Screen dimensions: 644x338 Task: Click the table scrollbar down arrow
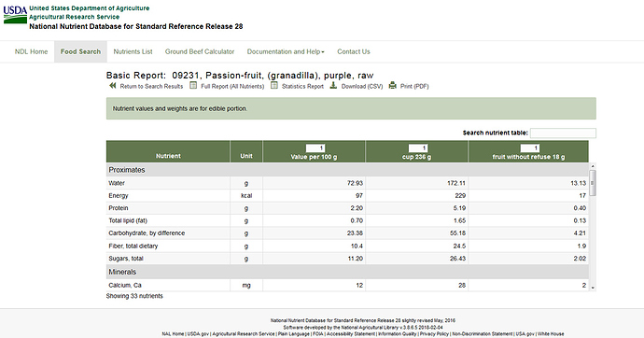tap(593, 288)
